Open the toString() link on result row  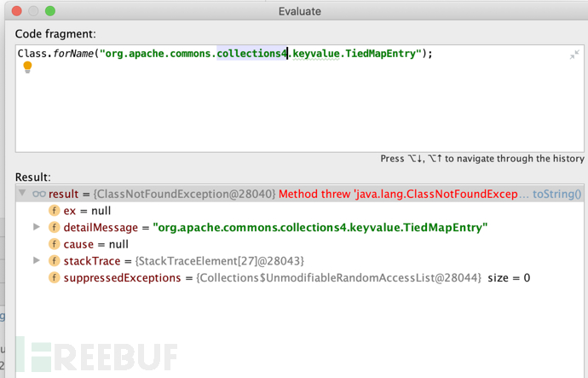point(557,194)
